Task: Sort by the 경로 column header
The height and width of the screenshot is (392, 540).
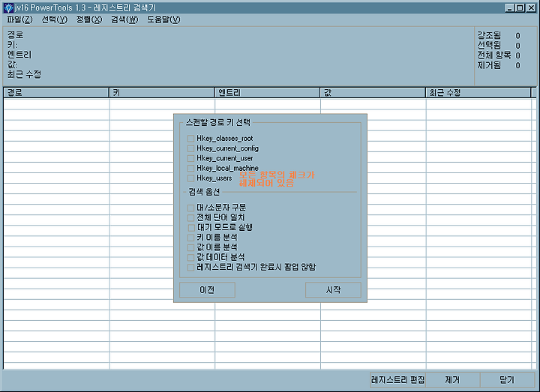Action: click(x=56, y=93)
